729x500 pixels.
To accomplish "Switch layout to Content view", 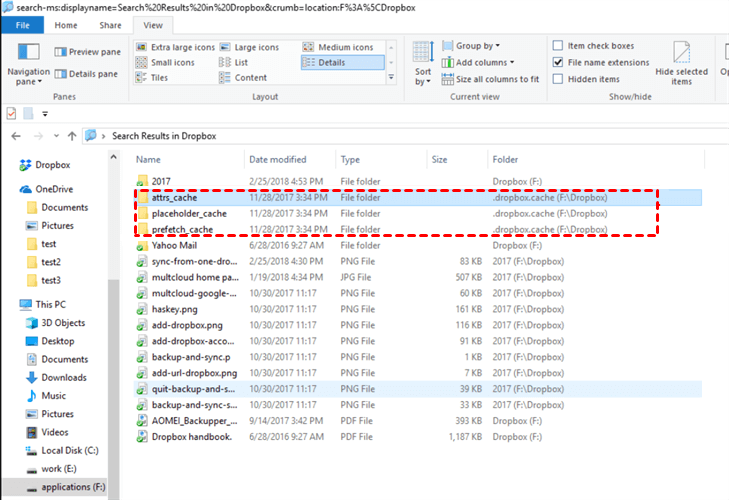I will pos(243,78).
